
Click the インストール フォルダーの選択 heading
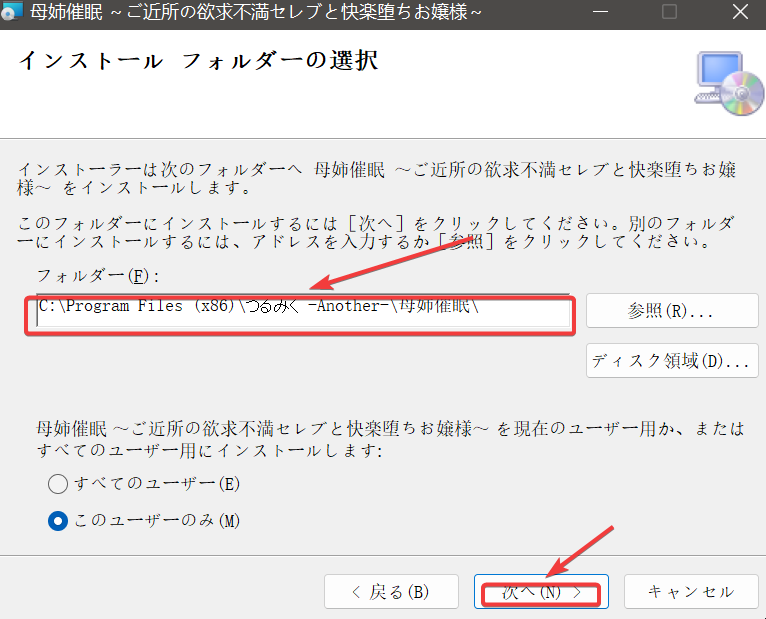(x=198, y=61)
